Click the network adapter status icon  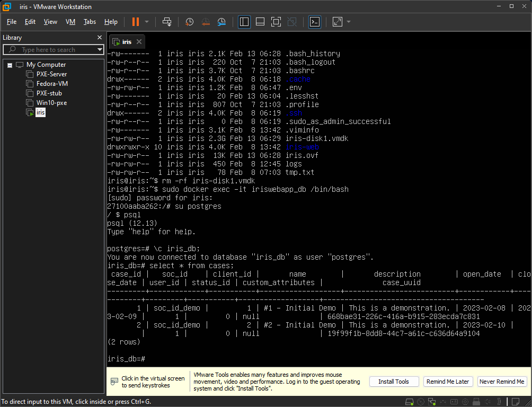[432, 402]
